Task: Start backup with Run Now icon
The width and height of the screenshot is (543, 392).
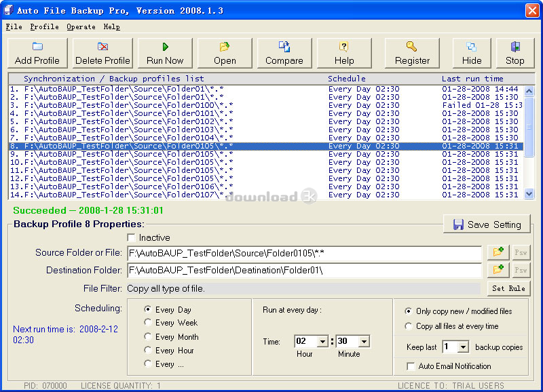Action: (165, 47)
